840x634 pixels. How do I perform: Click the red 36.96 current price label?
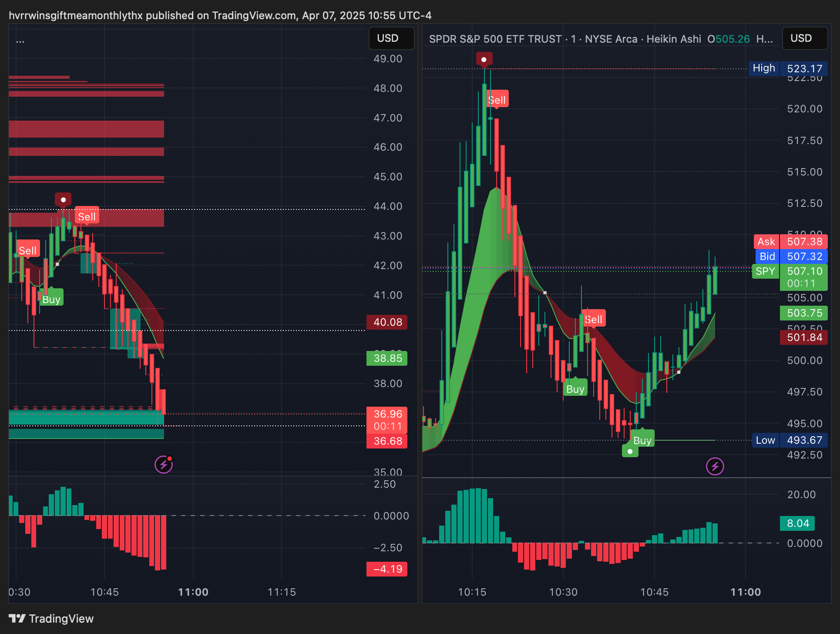tap(387, 420)
